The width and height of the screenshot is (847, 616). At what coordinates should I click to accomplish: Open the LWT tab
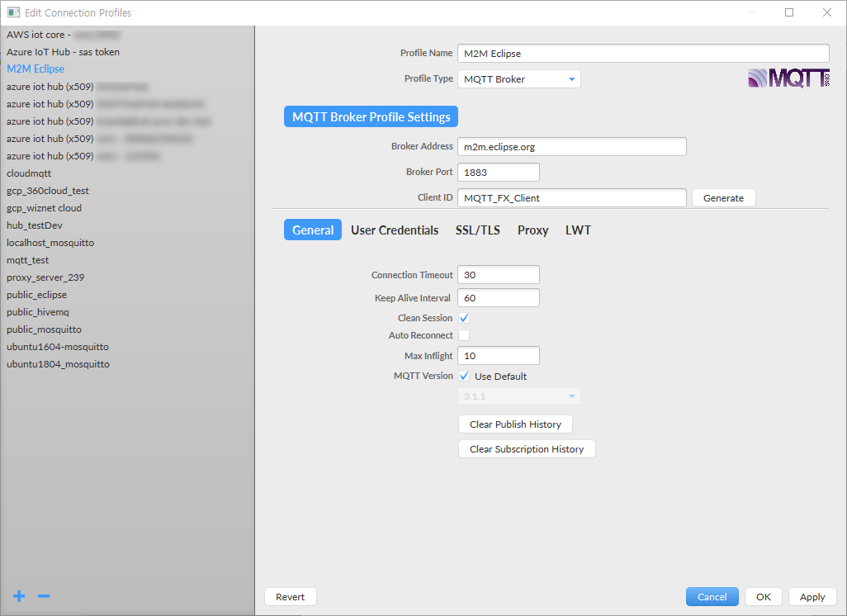click(578, 230)
